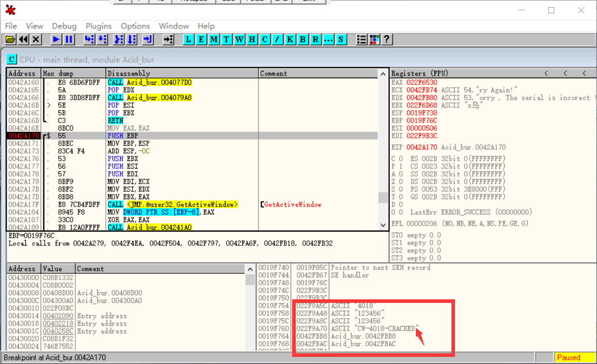Click Hex dump column header
The height and width of the screenshot is (364, 597).
[x=73, y=73]
